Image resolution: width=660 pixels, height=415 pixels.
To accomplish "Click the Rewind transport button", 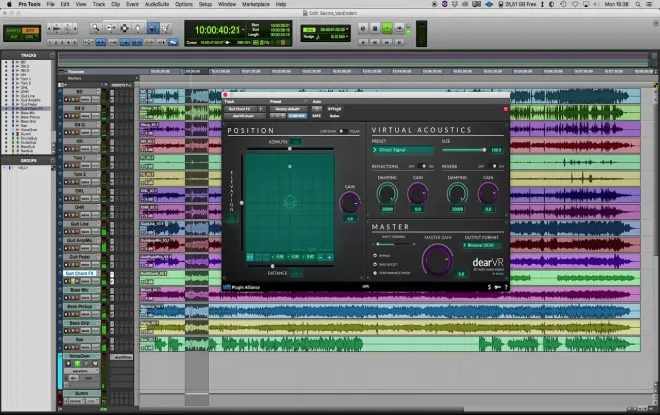I will 375,42.
